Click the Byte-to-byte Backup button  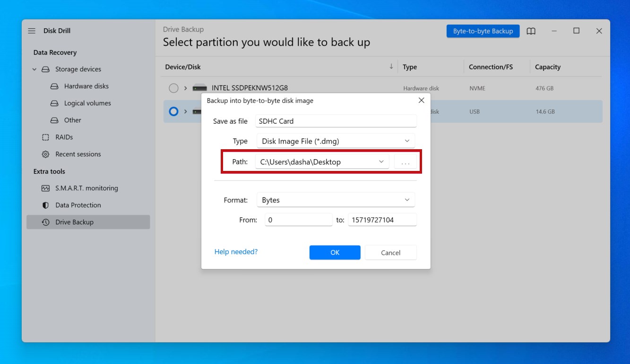(483, 31)
